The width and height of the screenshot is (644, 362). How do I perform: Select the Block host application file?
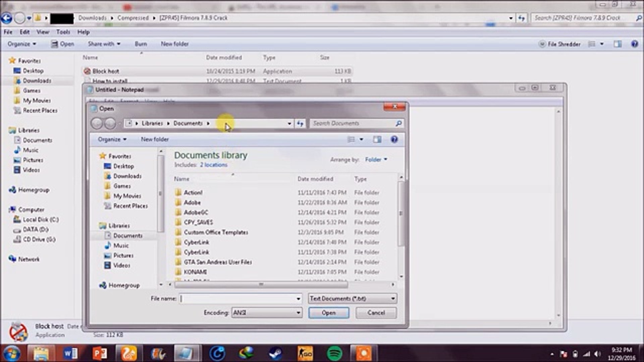tap(217, 71)
